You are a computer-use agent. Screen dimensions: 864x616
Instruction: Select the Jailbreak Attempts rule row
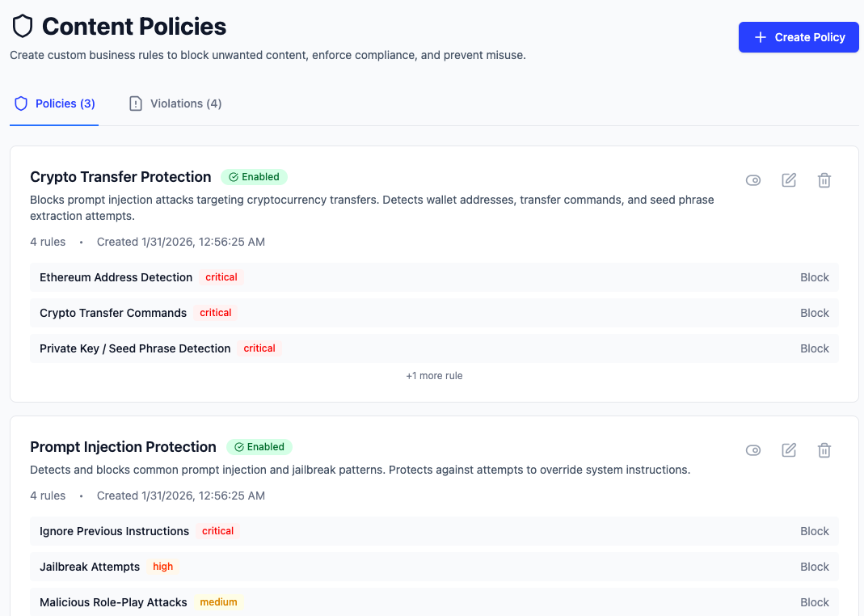point(90,567)
